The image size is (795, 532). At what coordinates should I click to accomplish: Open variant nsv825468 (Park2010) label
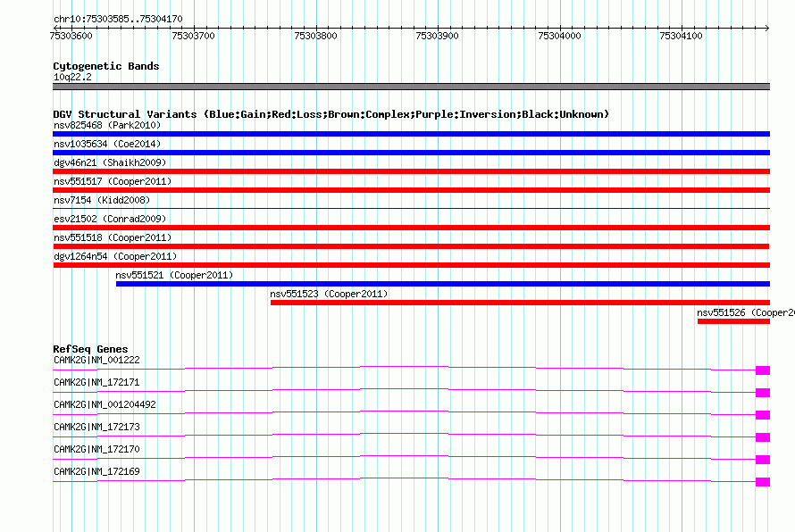click(x=107, y=125)
